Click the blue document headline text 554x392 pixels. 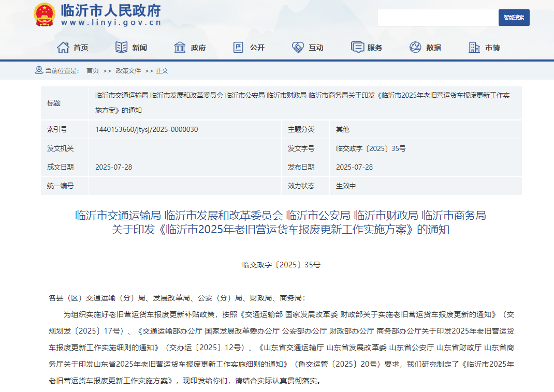281,222
